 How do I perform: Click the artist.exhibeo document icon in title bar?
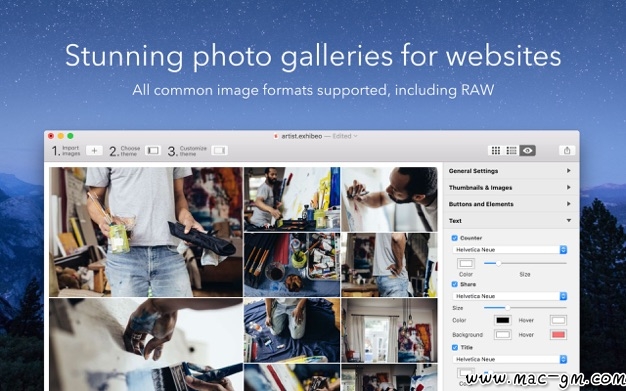(276, 136)
